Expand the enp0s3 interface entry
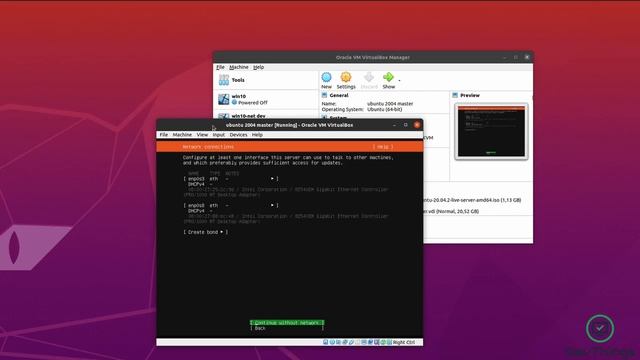The height and width of the screenshot is (360, 640). (x=231, y=179)
